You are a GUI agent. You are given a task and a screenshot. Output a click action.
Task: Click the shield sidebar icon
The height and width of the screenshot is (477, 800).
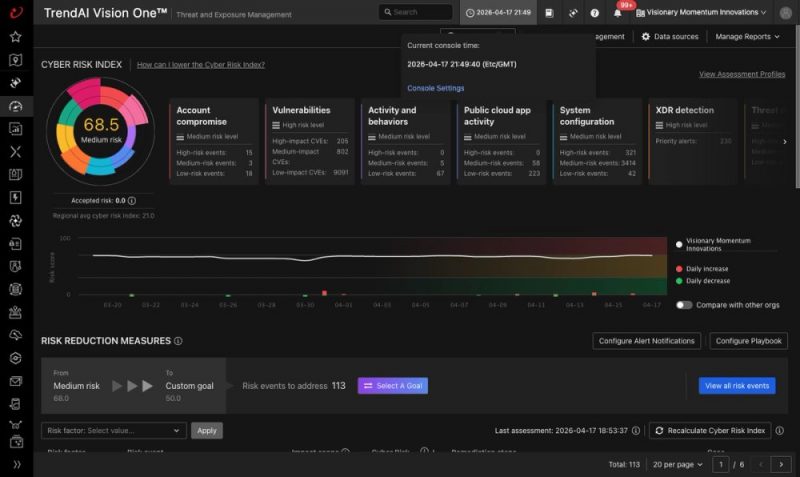click(16, 266)
